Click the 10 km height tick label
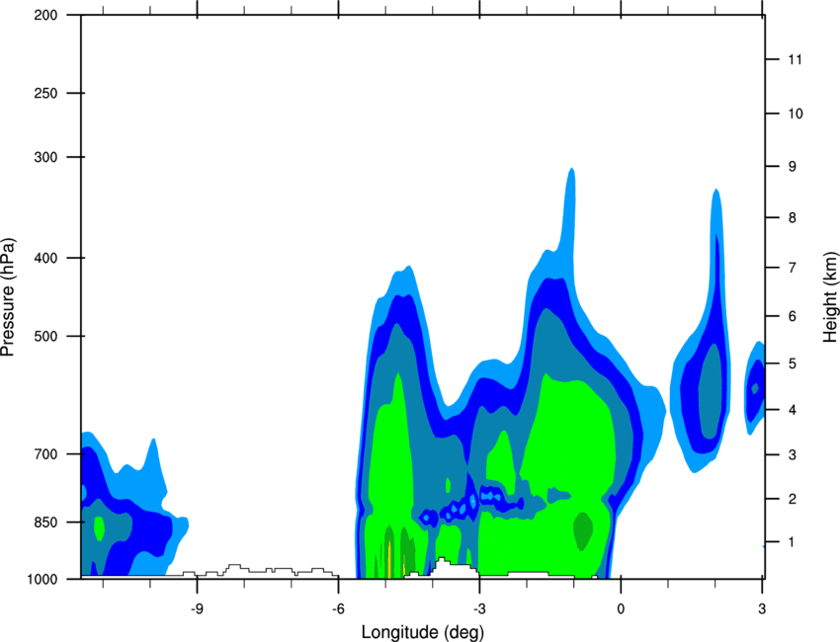The image size is (840, 642). (x=795, y=114)
